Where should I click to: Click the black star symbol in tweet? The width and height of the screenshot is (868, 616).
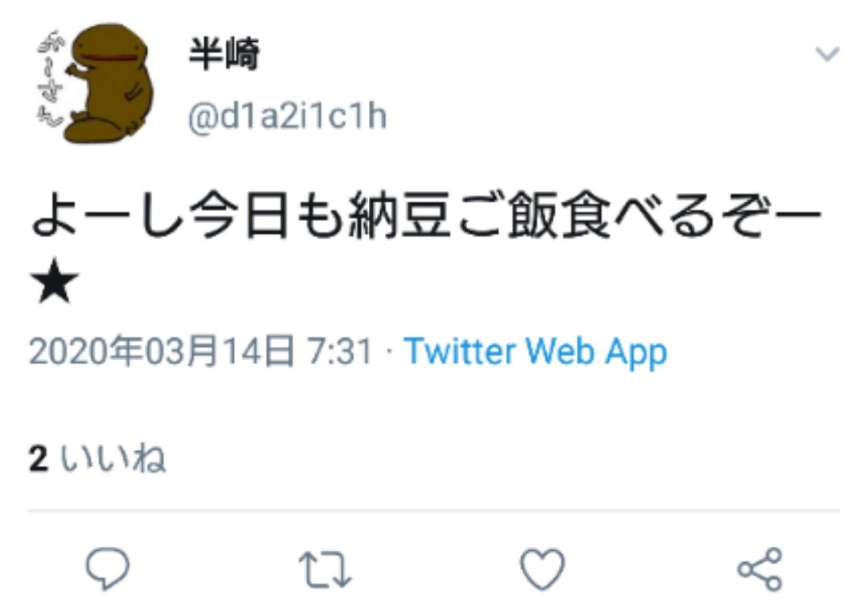tap(55, 281)
